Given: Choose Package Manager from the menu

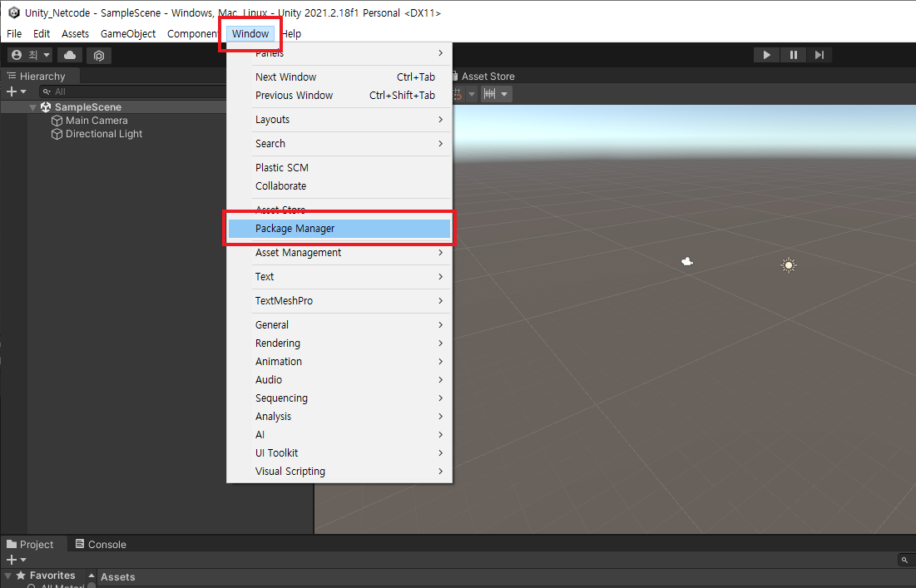Looking at the screenshot, I should coord(339,229).
